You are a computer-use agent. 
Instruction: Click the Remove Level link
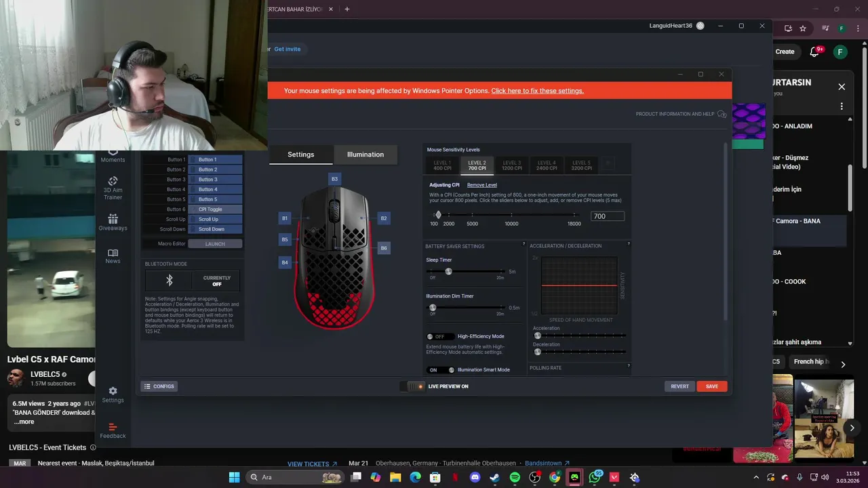click(482, 185)
